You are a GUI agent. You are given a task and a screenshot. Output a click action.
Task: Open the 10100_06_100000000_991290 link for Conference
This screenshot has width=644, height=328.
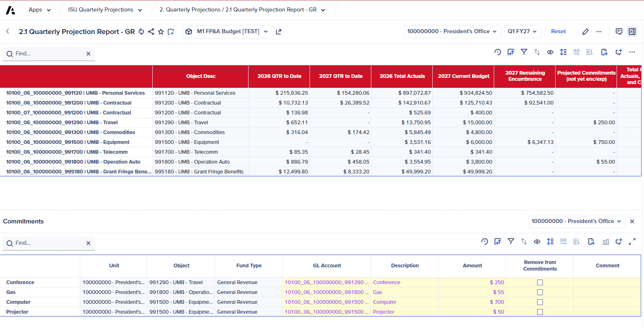[x=326, y=282]
